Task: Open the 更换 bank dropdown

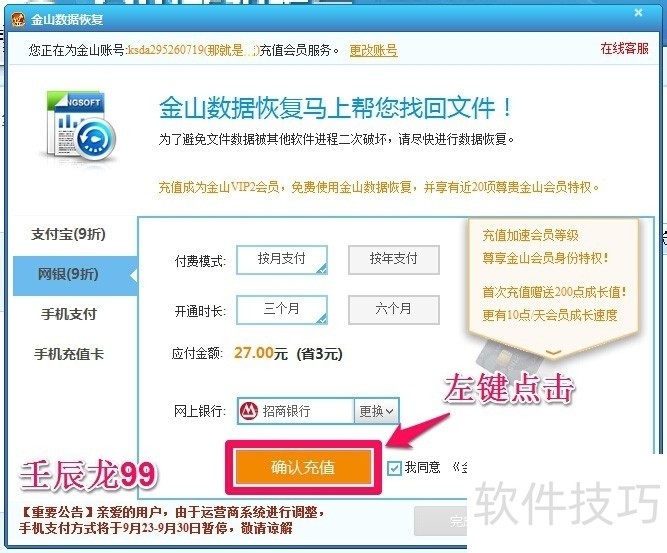Action: coord(376,411)
